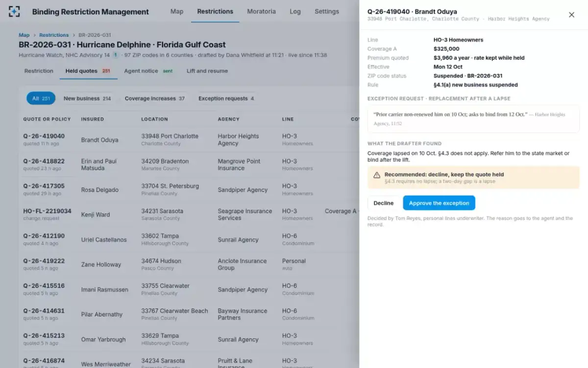
Task: Click insured name Rosa Delgado
Action: click(x=100, y=190)
